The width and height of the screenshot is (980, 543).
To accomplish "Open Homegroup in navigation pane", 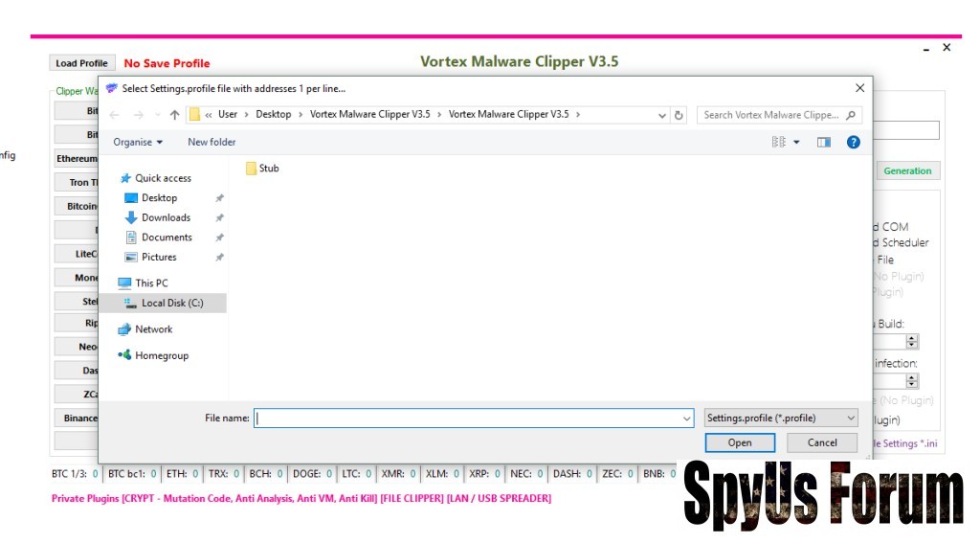I will 161,355.
